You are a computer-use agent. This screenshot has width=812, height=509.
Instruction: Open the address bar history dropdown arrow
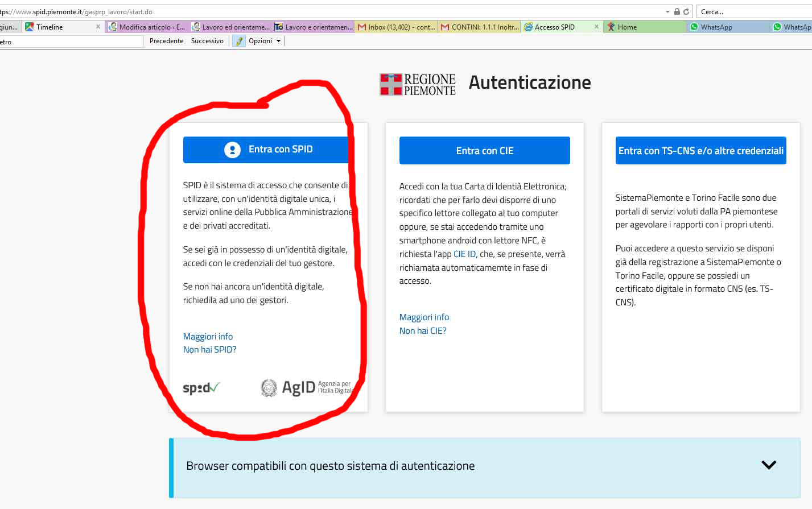click(667, 11)
